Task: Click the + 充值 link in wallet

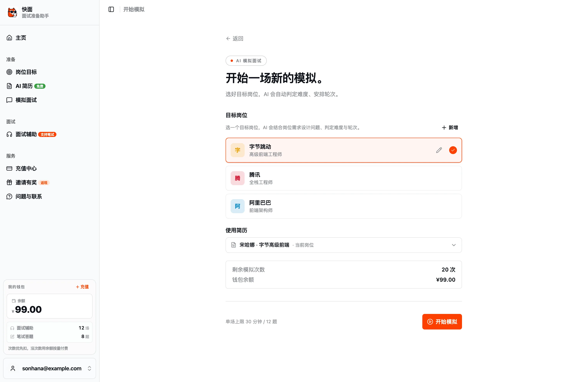Action: coord(82,287)
